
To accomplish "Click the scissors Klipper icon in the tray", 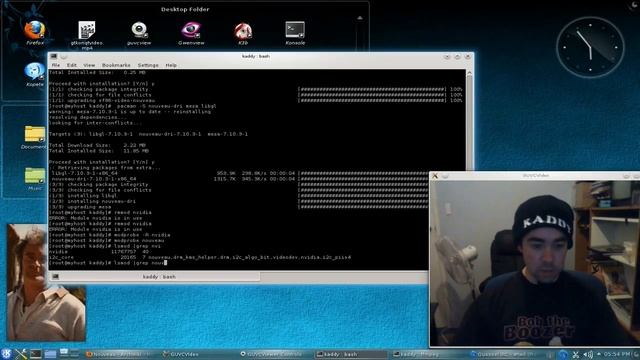I will pyautogui.click(x=576, y=355).
